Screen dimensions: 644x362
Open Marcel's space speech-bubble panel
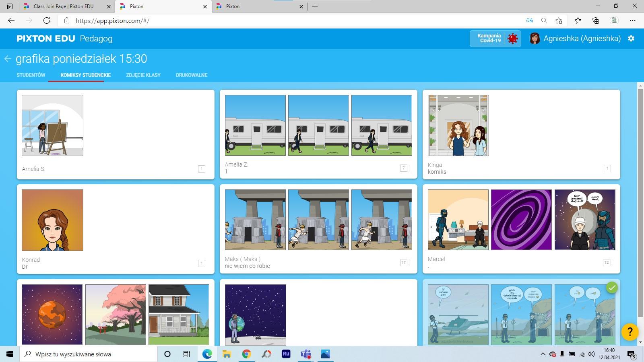click(x=585, y=220)
